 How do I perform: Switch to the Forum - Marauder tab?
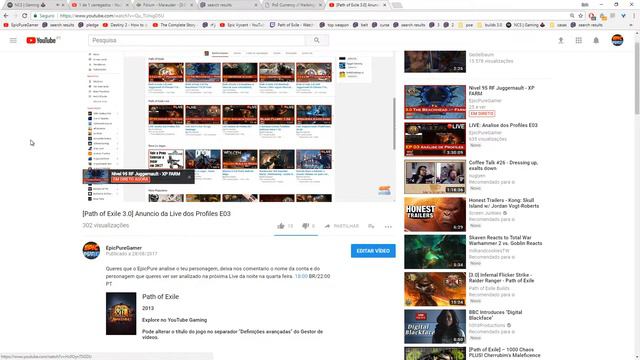pos(164,5)
